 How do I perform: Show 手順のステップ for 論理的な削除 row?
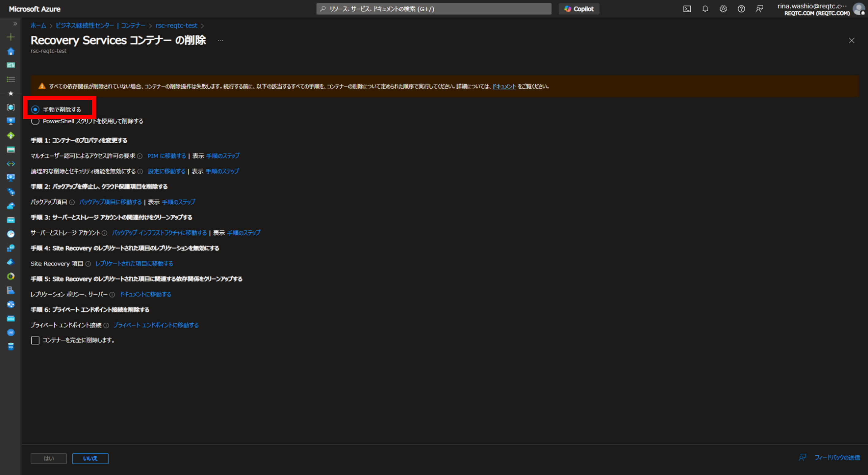click(222, 171)
